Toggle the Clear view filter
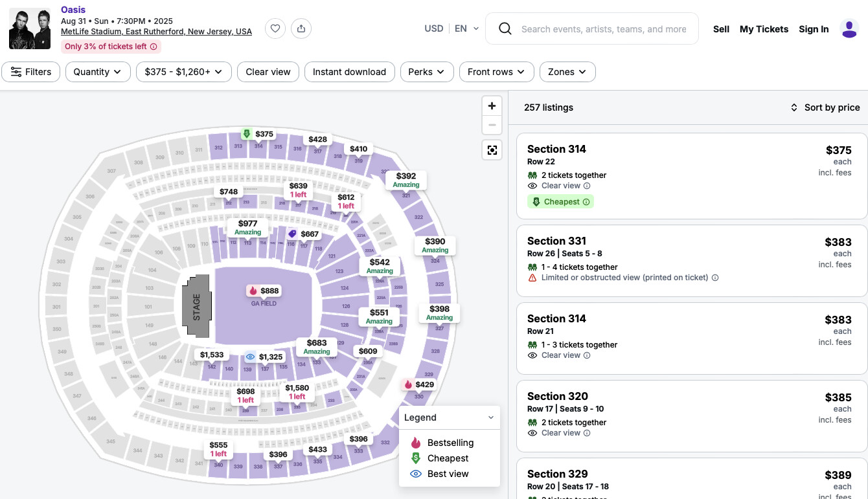This screenshot has width=868, height=499. tap(268, 72)
